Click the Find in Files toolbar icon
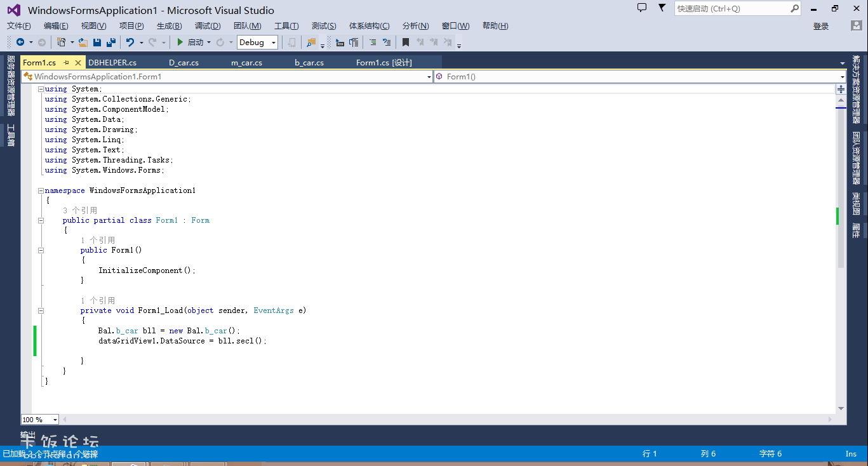 click(311, 43)
